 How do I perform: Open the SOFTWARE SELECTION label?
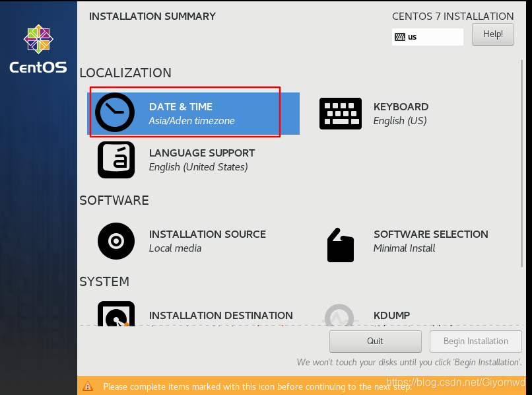(431, 234)
